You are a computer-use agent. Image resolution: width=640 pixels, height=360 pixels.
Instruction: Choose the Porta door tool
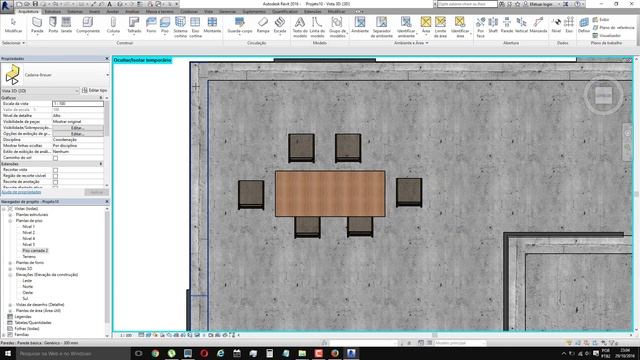53,25
